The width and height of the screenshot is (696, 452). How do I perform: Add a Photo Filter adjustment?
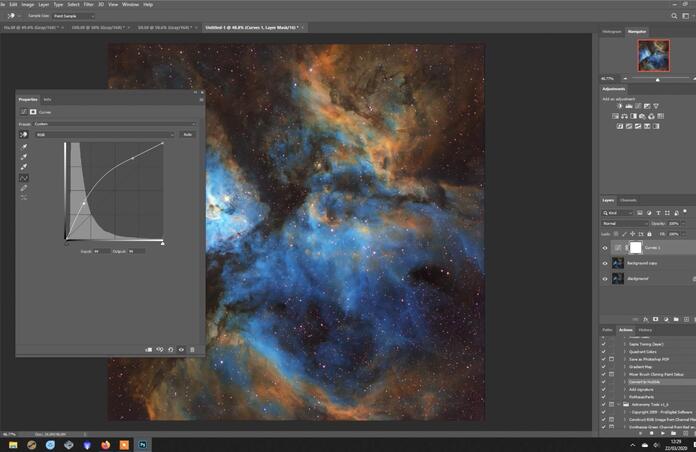coord(642,116)
